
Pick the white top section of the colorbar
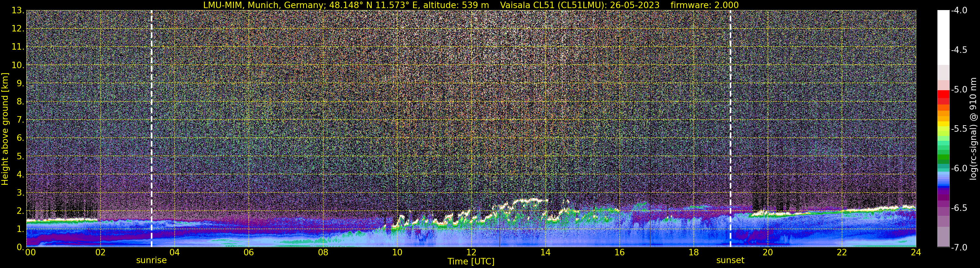coord(943,37)
